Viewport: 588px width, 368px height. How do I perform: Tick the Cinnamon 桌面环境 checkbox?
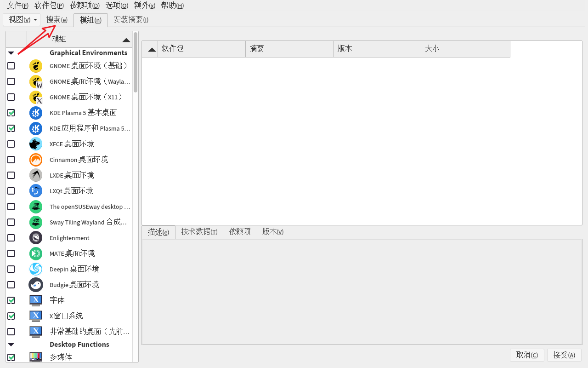[11, 160]
